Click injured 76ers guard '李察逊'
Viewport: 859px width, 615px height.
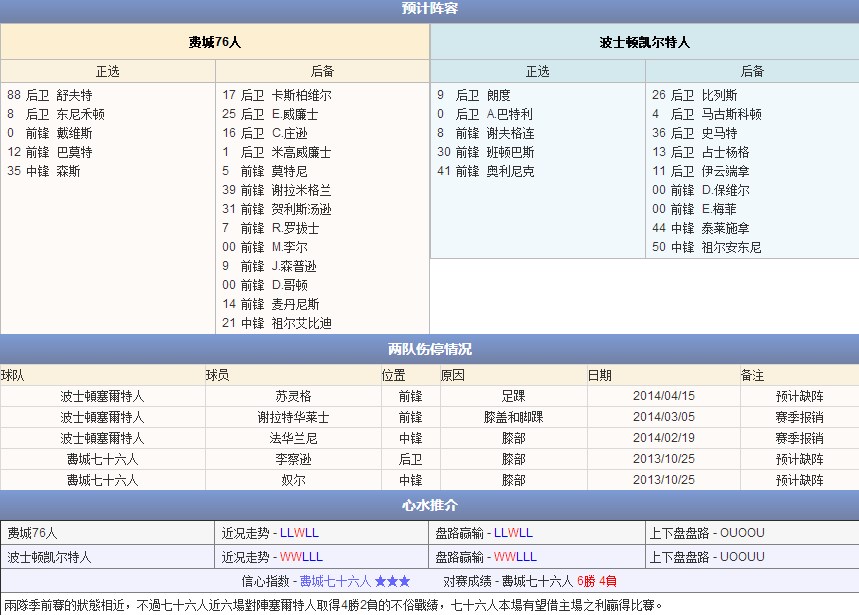pyautogui.click(x=293, y=459)
